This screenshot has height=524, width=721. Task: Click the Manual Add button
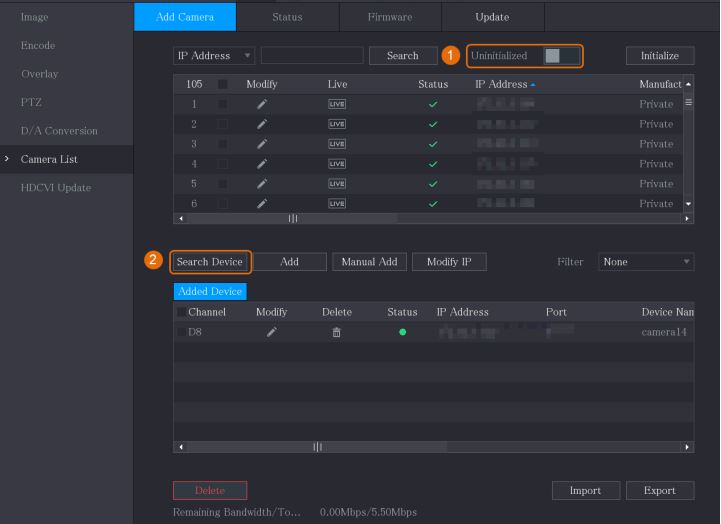369,262
